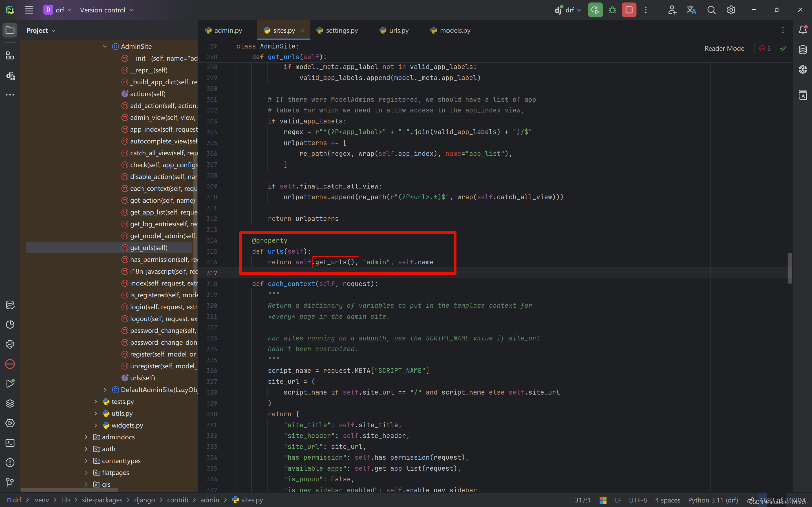
Task: Switch to the models.py tab
Action: [455, 30]
